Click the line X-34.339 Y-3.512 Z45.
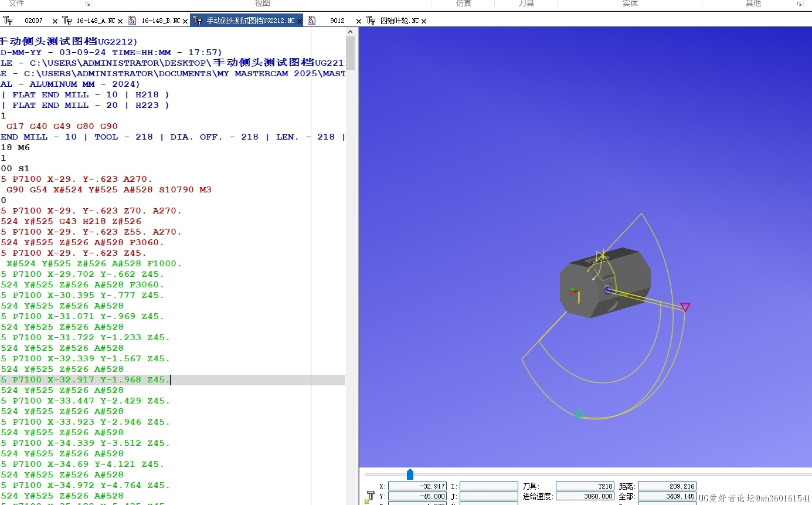Screen dimensions: 812x505 pos(85,443)
